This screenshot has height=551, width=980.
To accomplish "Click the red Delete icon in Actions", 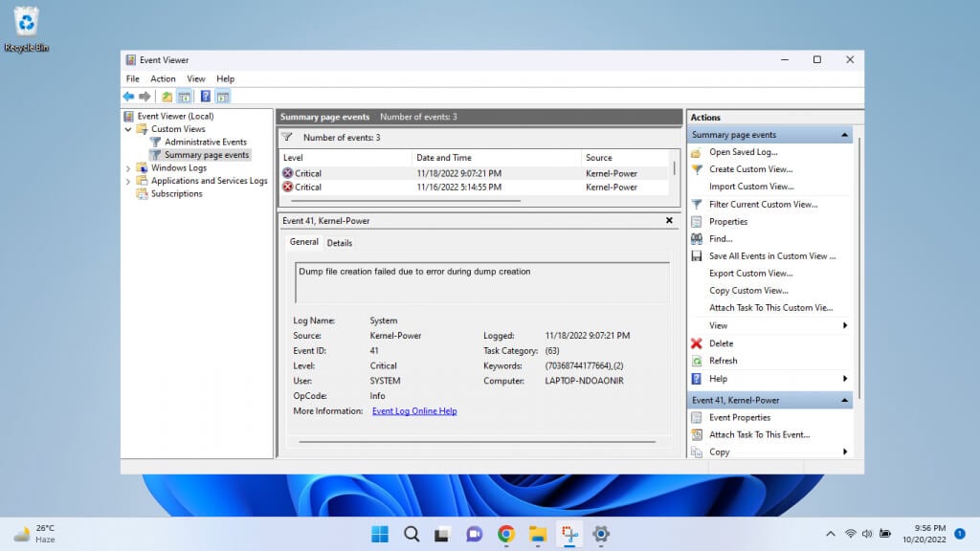I will pos(697,343).
